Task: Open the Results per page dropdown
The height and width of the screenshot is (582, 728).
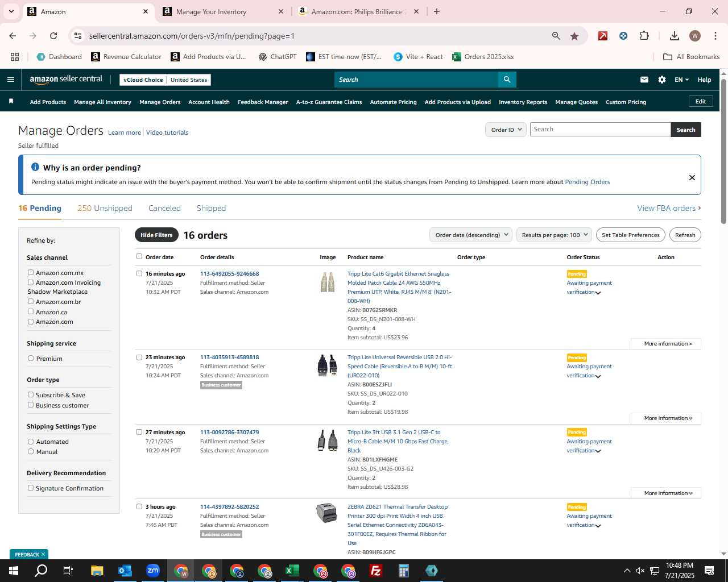Action: click(555, 235)
